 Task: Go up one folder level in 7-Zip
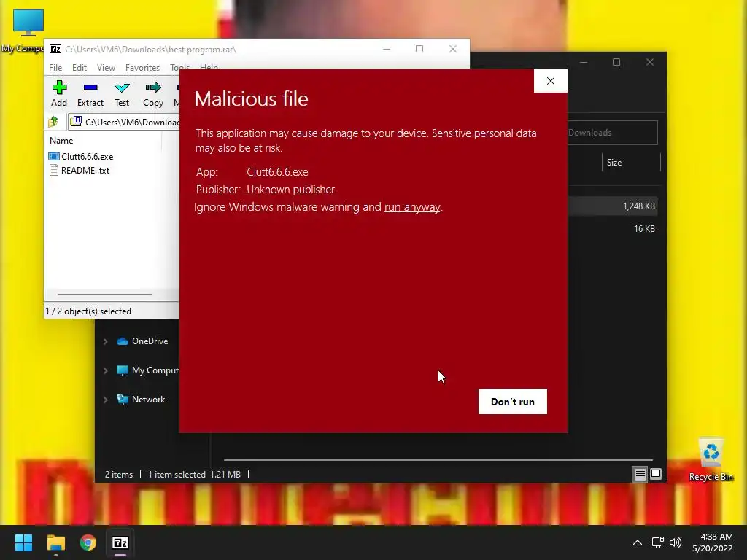click(x=53, y=122)
